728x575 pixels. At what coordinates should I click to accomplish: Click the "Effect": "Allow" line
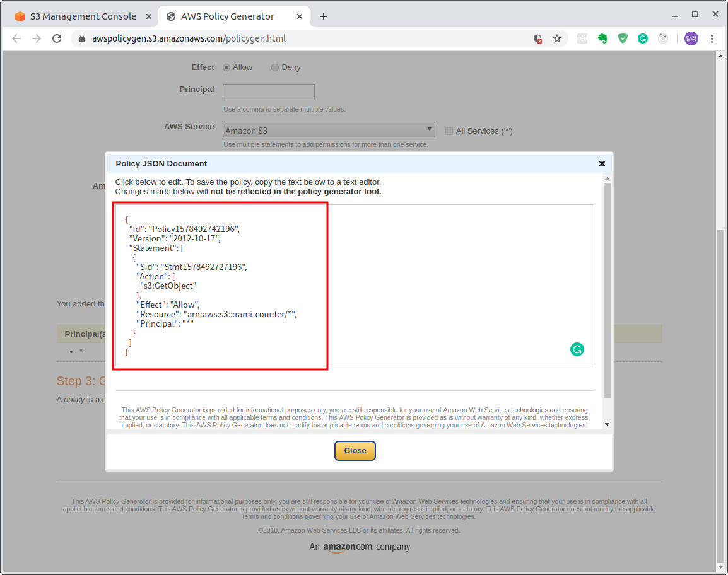[x=168, y=305]
